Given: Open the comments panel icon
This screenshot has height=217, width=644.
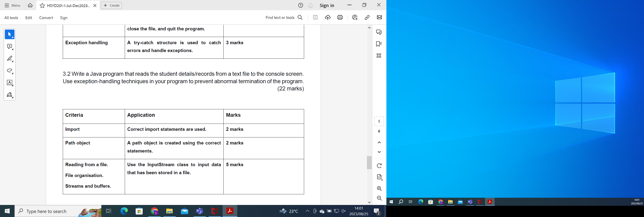Looking at the screenshot, I should tap(379, 32).
